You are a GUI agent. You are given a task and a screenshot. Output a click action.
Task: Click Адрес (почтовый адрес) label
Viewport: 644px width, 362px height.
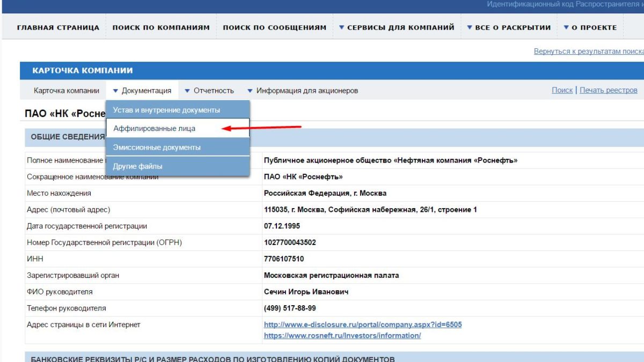[x=69, y=210]
